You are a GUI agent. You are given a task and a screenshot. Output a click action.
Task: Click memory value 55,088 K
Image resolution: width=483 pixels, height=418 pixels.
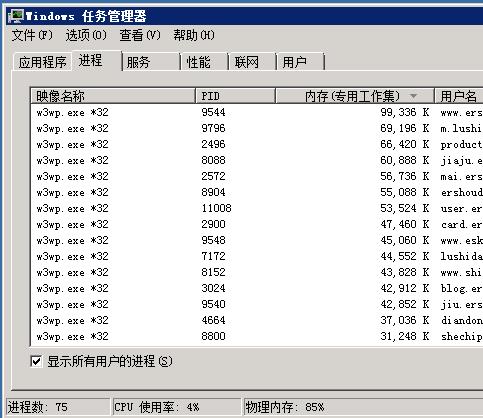[405, 192]
